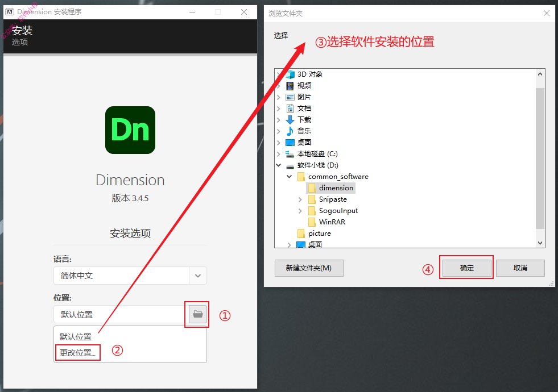Select the 下载 tree label

(x=304, y=120)
